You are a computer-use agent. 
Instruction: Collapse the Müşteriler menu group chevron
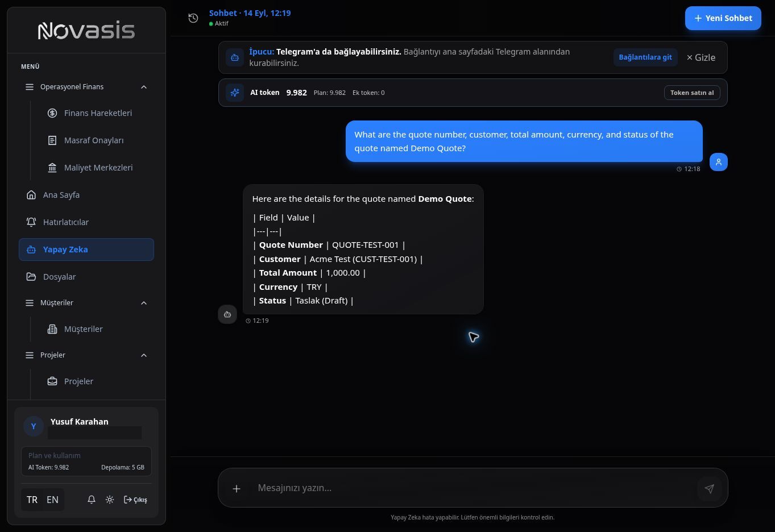tap(144, 303)
